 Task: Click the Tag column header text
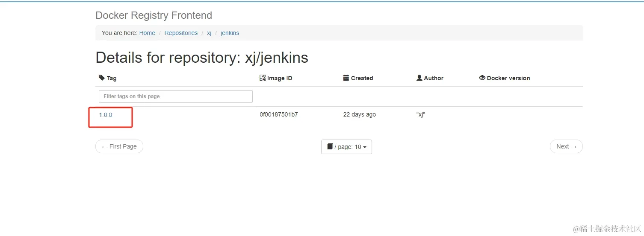tap(112, 78)
